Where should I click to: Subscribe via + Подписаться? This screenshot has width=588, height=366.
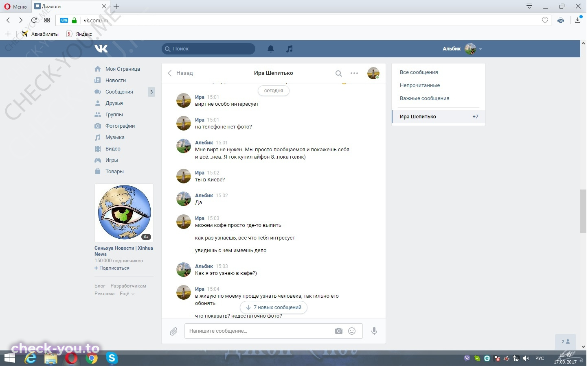112,268
